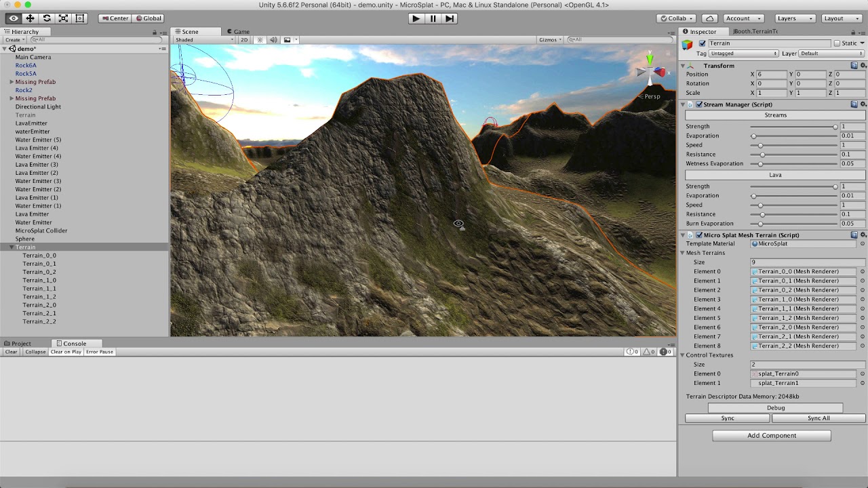Collapse the Terrain hierarchy item
The height and width of the screenshot is (488, 868).
12,247
